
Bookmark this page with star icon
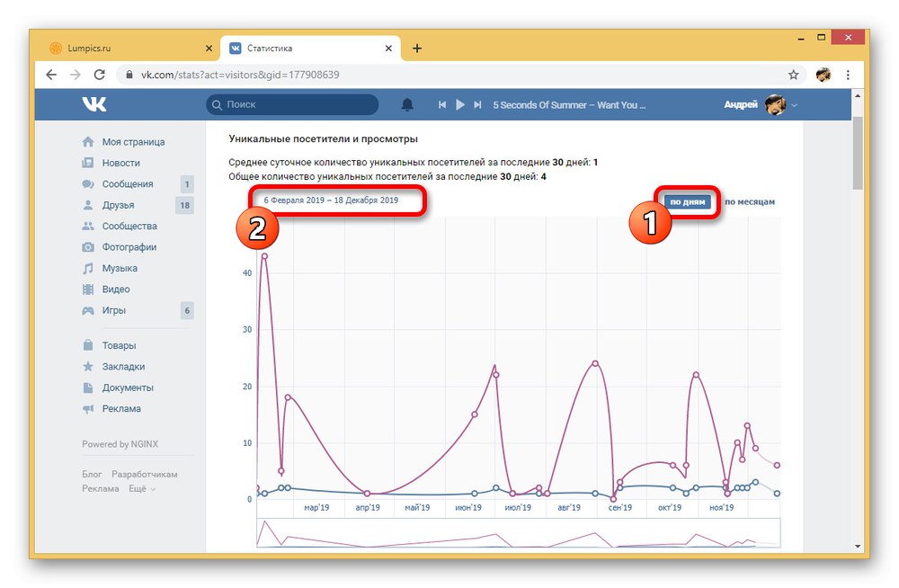pos(794,75)
